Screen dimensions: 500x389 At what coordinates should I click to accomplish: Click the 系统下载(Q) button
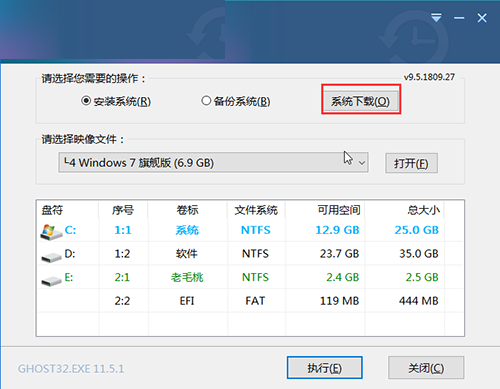[361, 101]
